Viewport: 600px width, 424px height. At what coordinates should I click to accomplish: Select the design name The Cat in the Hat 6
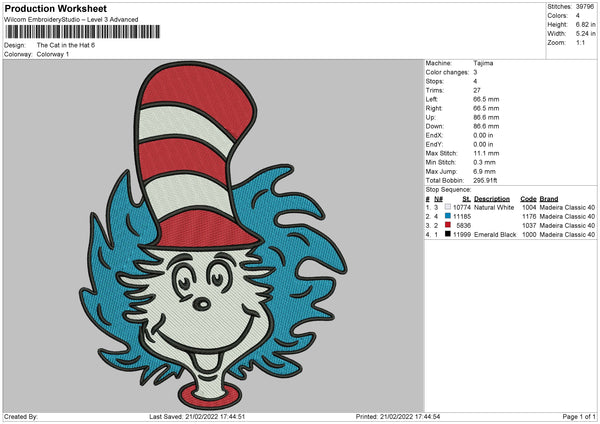(65, 45)
